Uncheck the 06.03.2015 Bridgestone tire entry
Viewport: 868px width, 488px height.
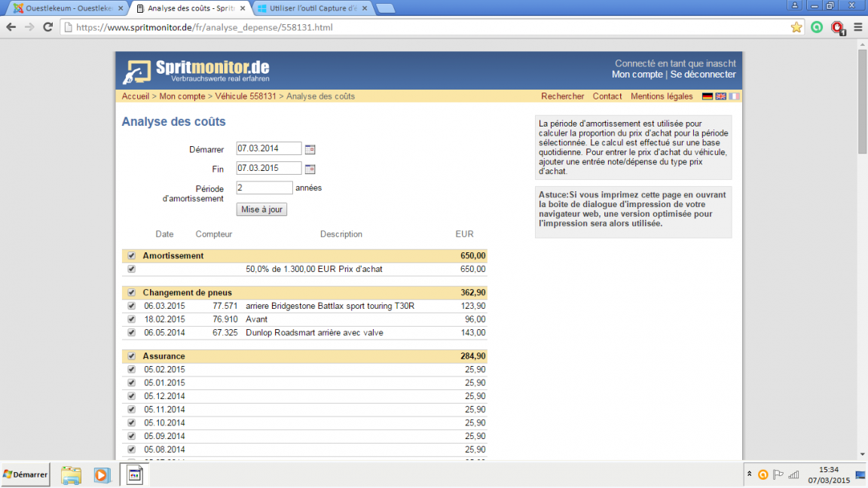(x=131, y=307)
